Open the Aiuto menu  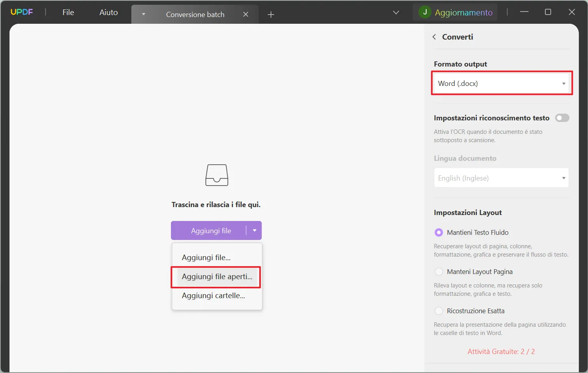[108, 12]
